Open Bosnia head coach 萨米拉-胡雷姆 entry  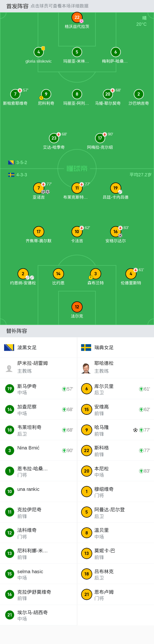click(x=38, y=368)
